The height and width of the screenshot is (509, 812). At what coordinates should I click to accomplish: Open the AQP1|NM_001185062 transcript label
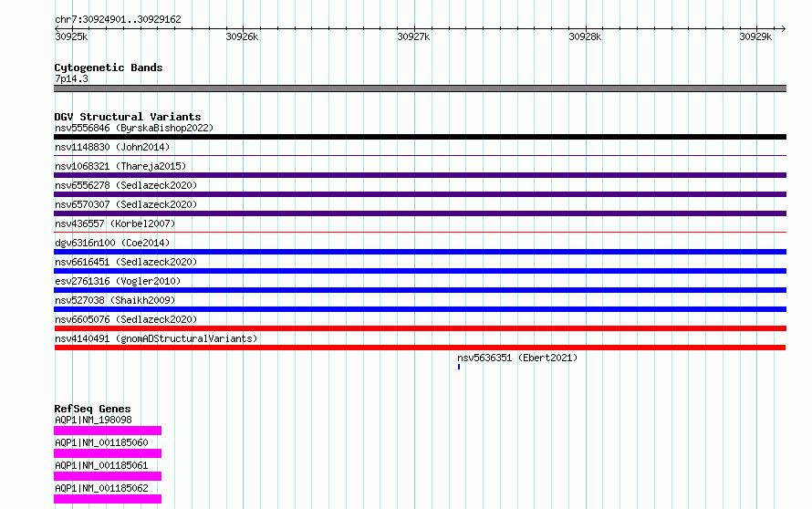[x=101, y=488]
